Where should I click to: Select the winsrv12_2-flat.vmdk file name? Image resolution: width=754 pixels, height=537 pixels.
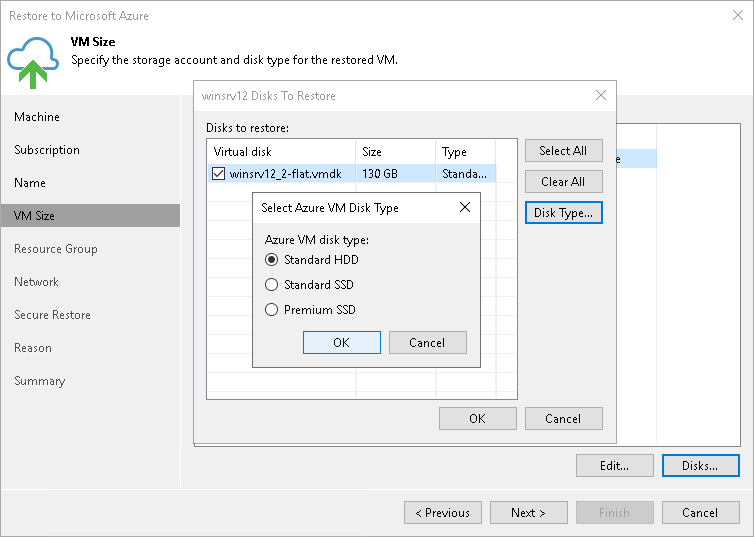tap(286, 174)
